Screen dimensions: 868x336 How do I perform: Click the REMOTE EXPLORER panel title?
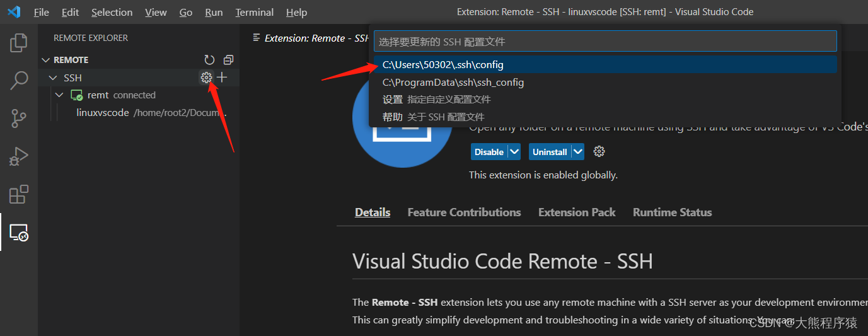tap(91, 38)
